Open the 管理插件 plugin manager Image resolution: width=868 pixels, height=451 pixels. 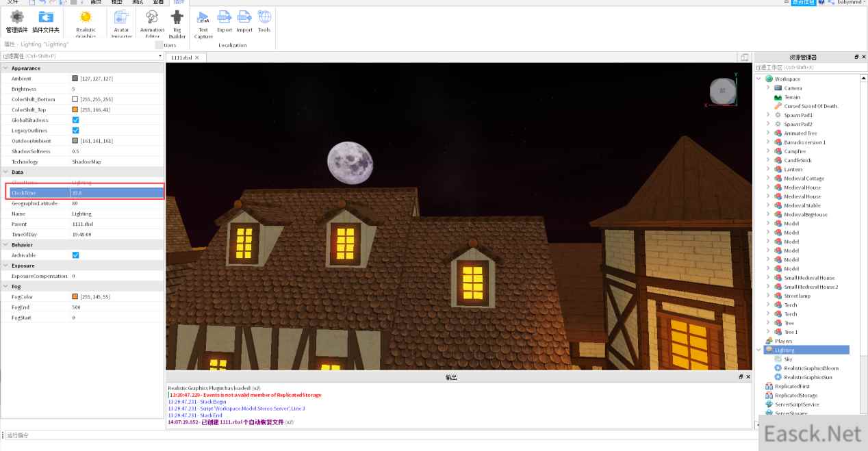16,21
